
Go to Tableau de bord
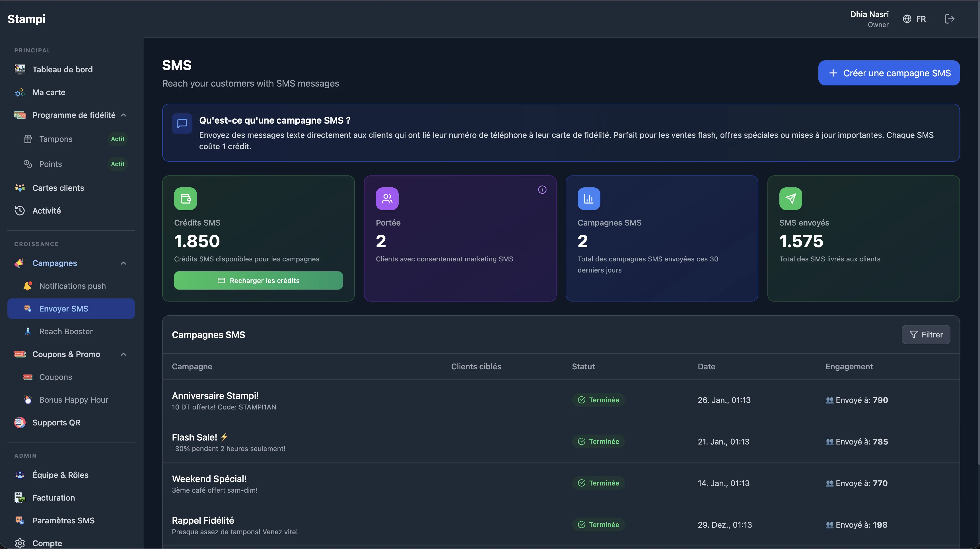tap(62, 69)
